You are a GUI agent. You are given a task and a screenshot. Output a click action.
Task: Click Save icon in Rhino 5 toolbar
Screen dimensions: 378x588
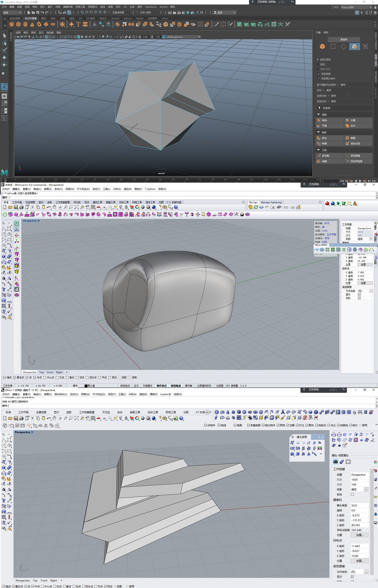coord(16,207)
